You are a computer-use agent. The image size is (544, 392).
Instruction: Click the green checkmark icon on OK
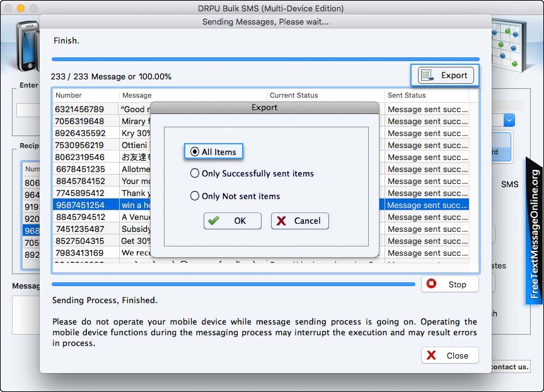(x=214, y=221)
